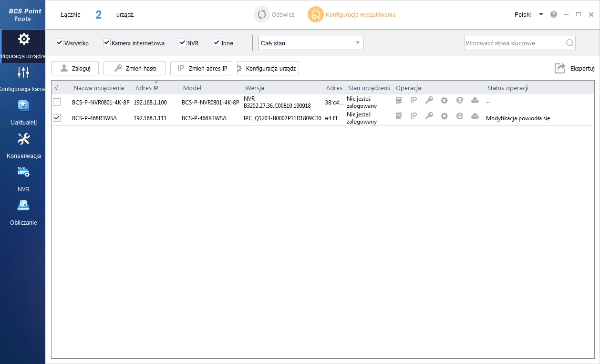The image size is (600, 364).
Task: Click the key password icon for BCS-P-468R3WSA
Action: point(429,115)
